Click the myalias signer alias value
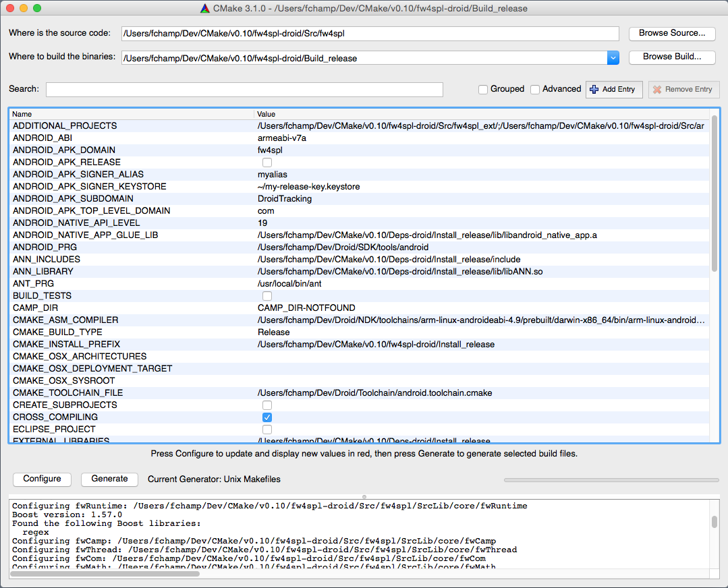This screenshot has height=588, width=728. [273, 175]
